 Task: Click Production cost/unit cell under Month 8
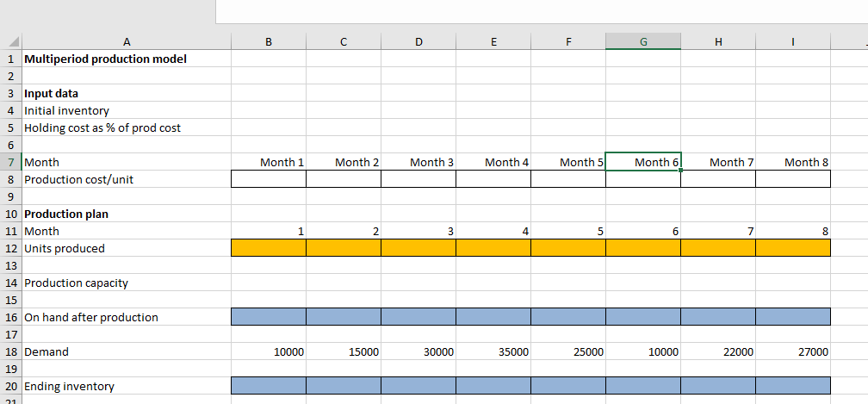pyautogui.click(x=793, y=179)
